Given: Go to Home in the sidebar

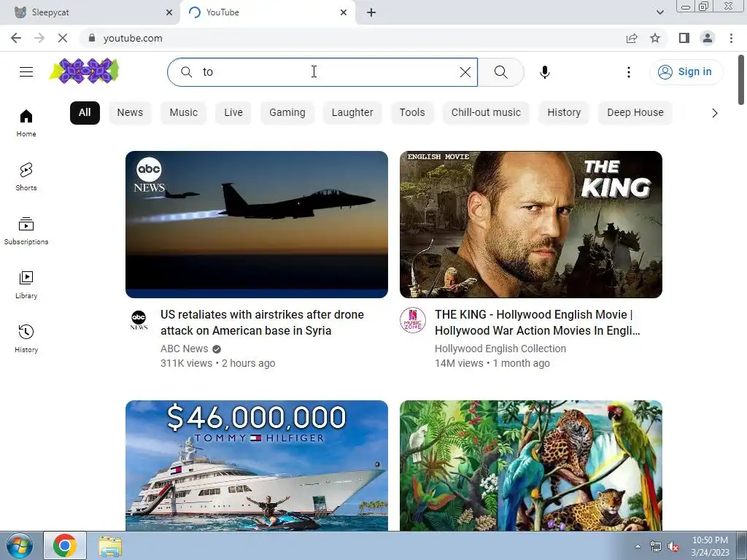Looking at the screenshot, I should [x=26, y=123].
